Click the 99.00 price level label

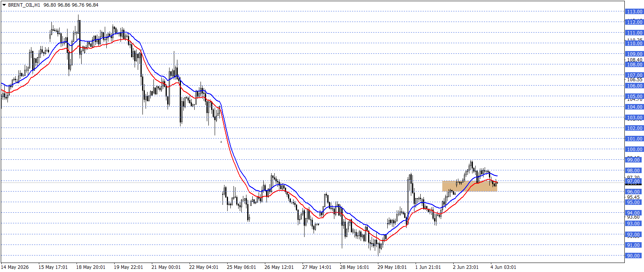pyautogui.click(x=634, y=160)
